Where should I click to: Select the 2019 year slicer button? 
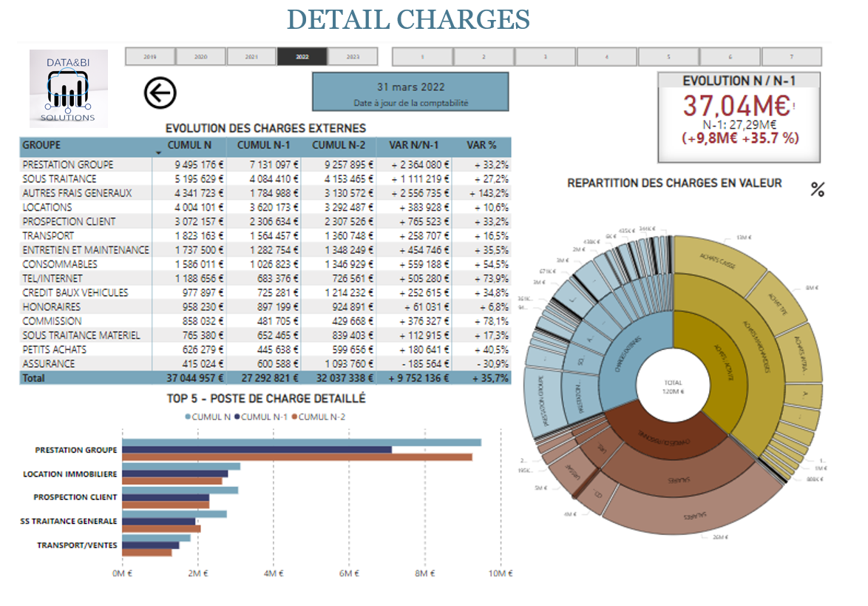[151, 55]
